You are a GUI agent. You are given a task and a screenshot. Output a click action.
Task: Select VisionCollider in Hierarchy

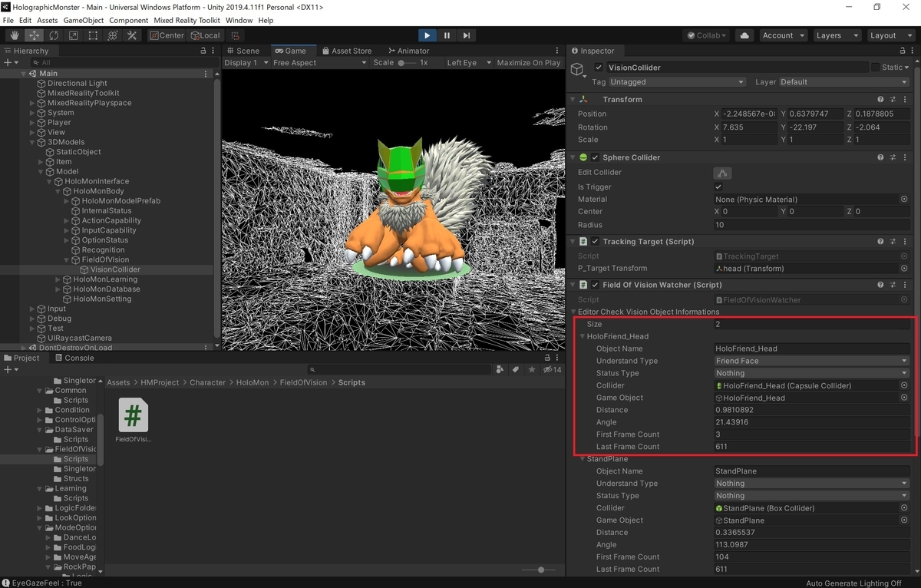115,269
